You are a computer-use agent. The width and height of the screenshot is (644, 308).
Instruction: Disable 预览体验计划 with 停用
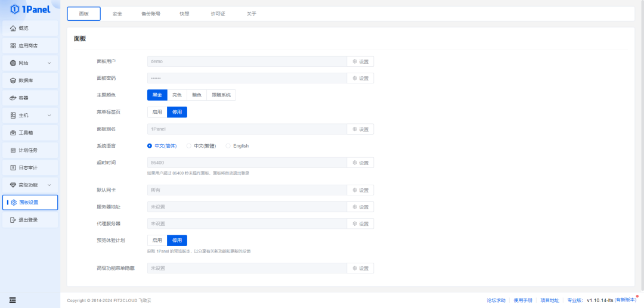tap(177, 240)
